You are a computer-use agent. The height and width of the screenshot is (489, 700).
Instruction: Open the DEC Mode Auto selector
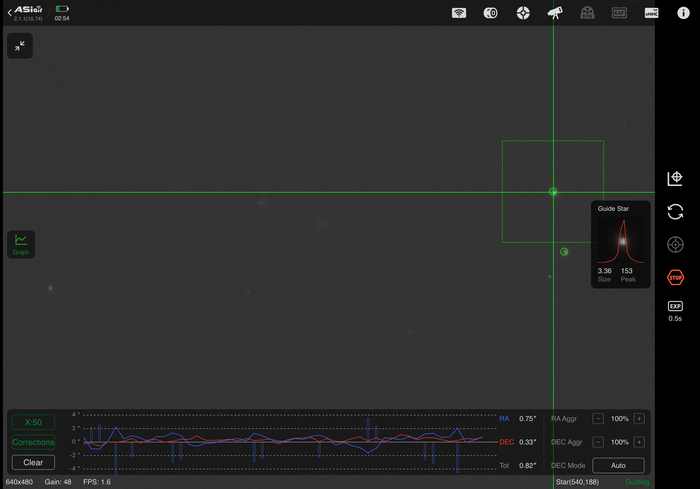pyautogui.click(x=618, y=465)
